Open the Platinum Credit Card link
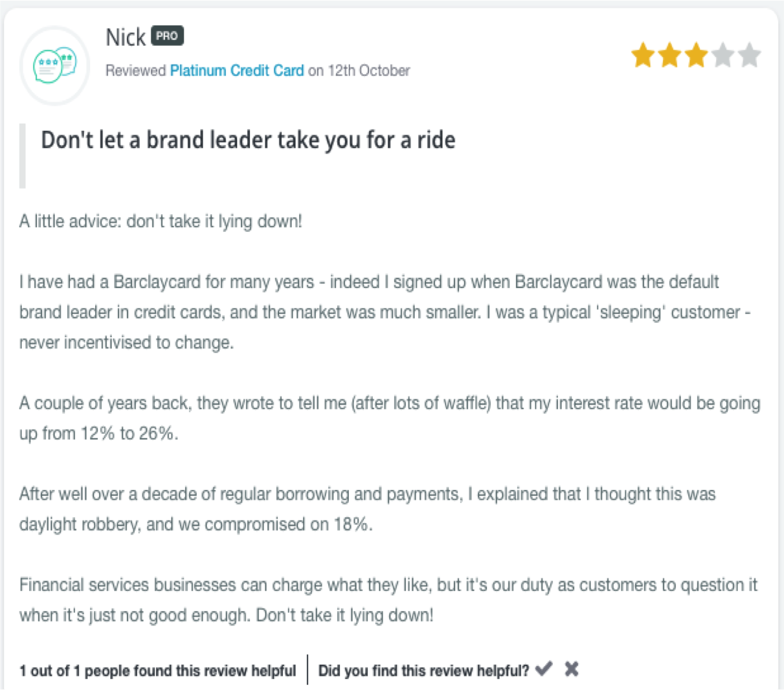784x690 pixels. coord(237,71)
